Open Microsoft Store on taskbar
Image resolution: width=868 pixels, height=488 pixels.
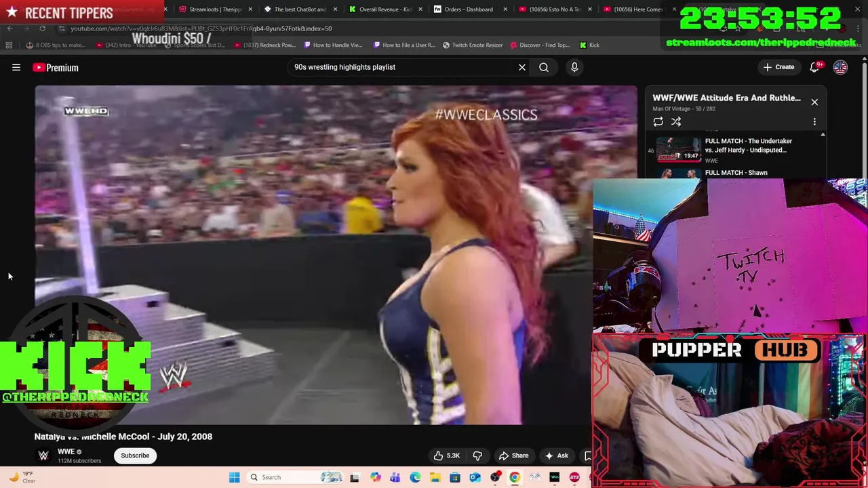pos(455,477)
